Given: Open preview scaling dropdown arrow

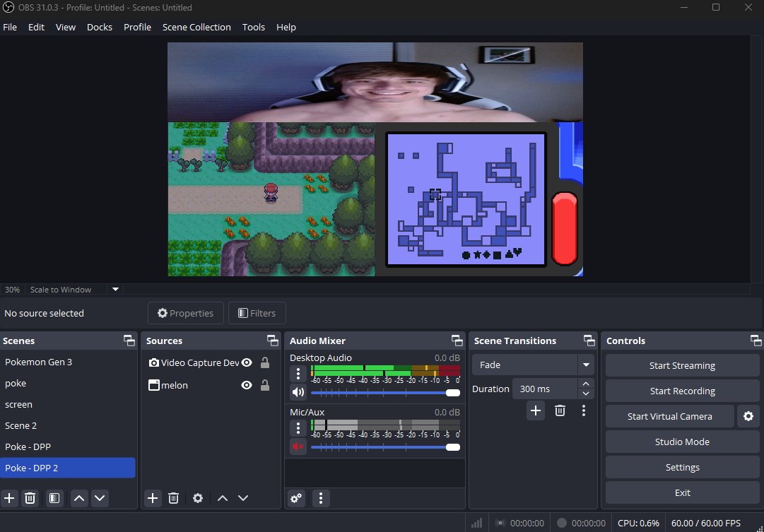Looking at the screenshot, I should 115,290.
